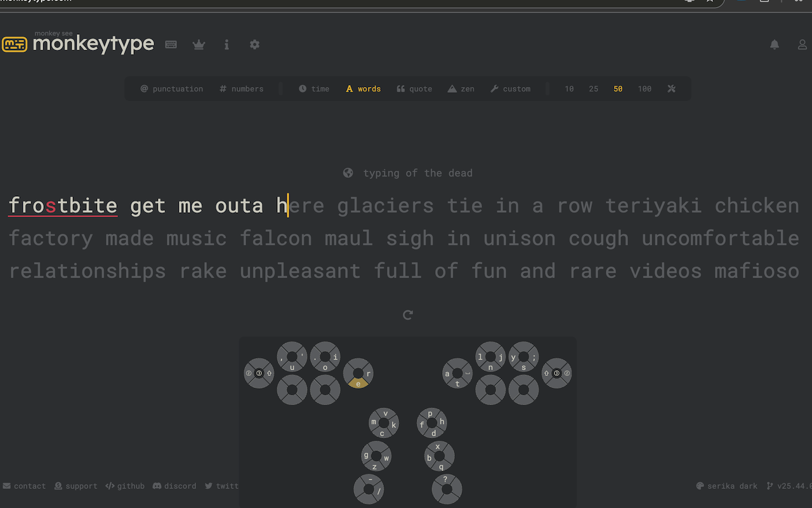Image resolution: width=812 pixels, height=508 pixels.
Task: Open the GitHub link in the footer
Action: click(x=124, y=486)
